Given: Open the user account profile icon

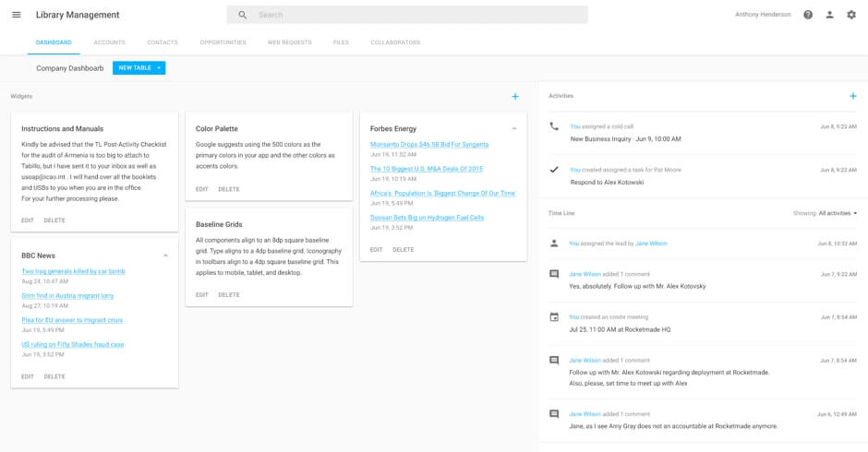Looking at the screenshot, I should [829, 15].
